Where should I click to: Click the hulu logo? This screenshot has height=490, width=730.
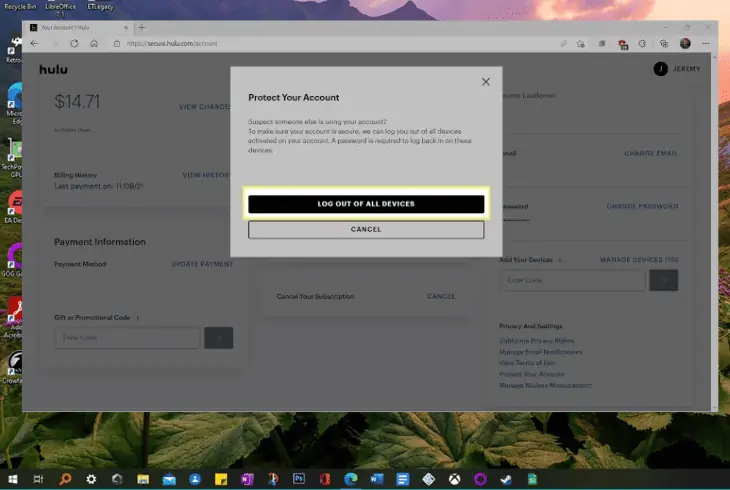tap(54, 69)
